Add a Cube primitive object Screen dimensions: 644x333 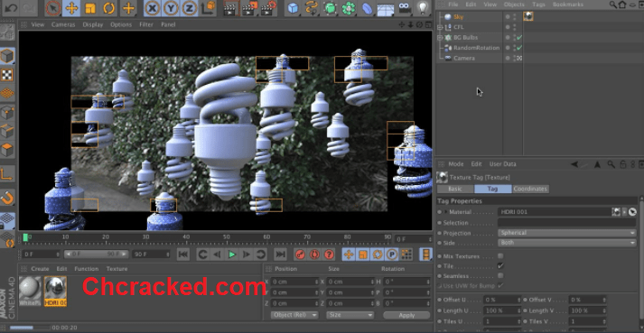pyautogui.click(x=293, y=8)
